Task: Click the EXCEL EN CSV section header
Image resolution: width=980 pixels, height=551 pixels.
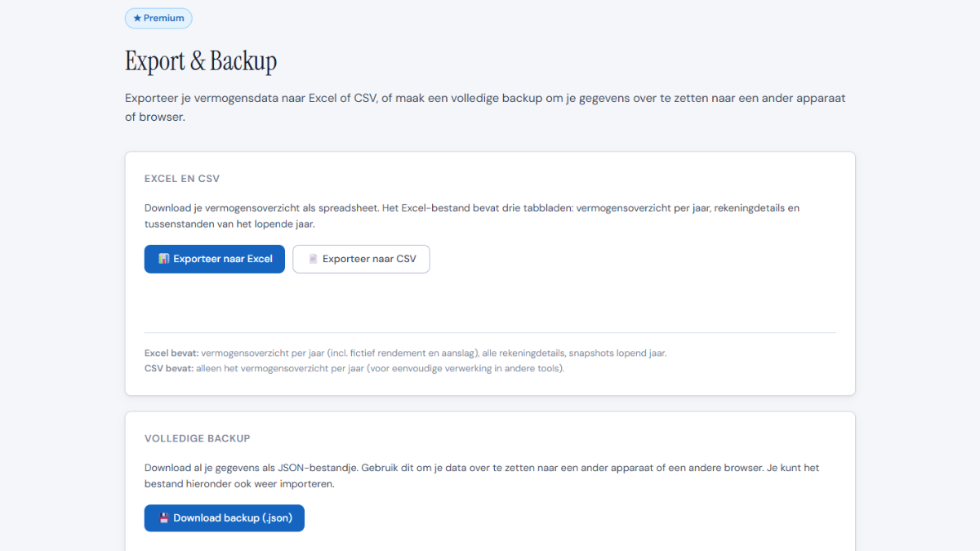Action: pos(182,179)
